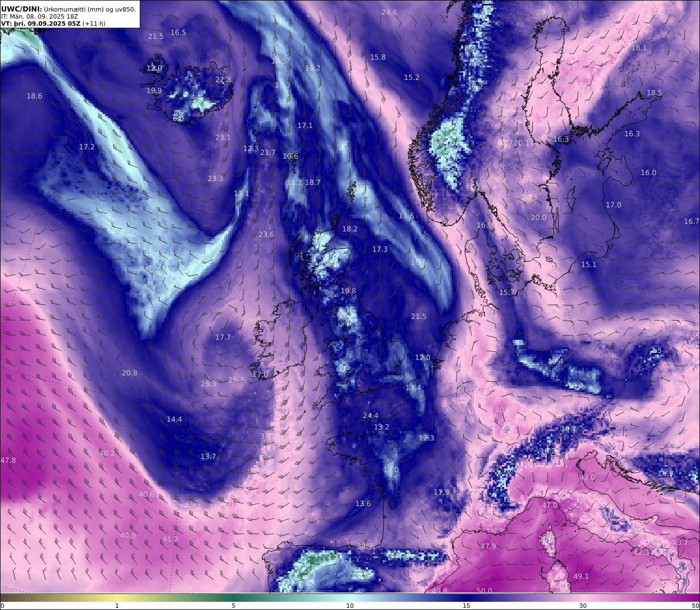The width and height of the screenshot is (700, 610).
Task: Click the 18.7 map value
Action: tap(313, 182)
